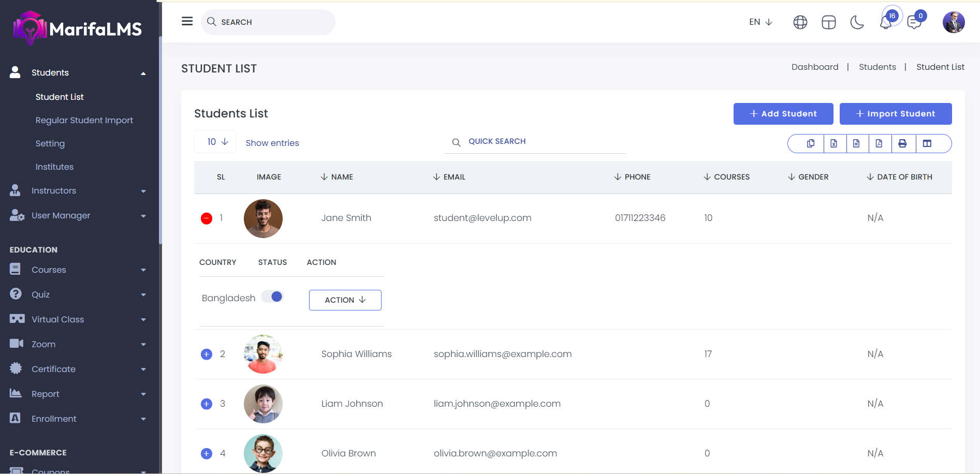This screenshot has width=980, height=474.
Task: Open the chat messages icon
Action: 914,22
